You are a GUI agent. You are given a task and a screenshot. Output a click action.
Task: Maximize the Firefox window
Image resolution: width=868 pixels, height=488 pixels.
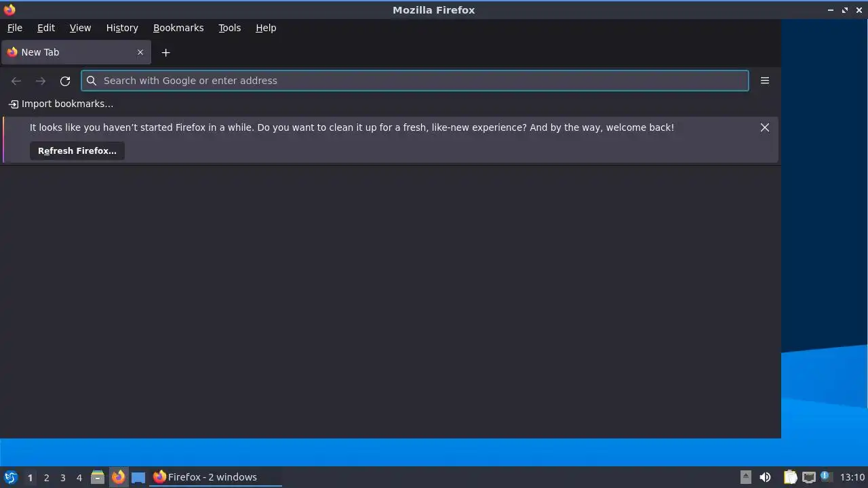[845, 10]
